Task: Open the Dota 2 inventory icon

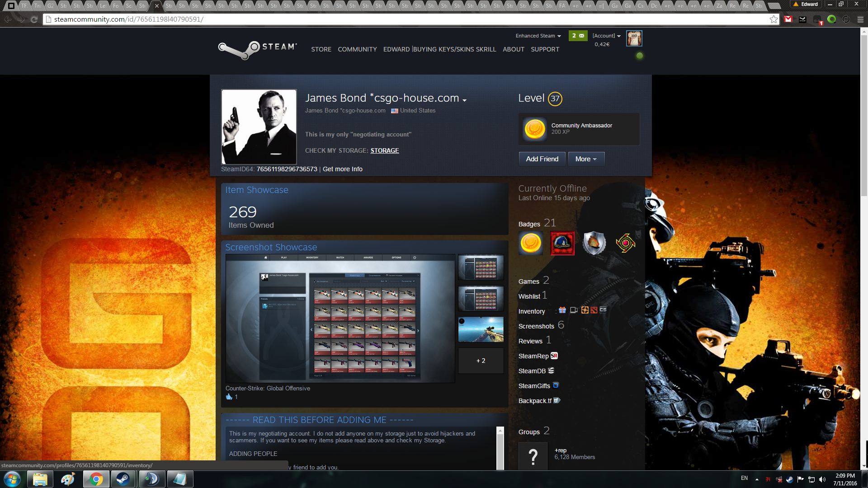Action: coord(594,310)
